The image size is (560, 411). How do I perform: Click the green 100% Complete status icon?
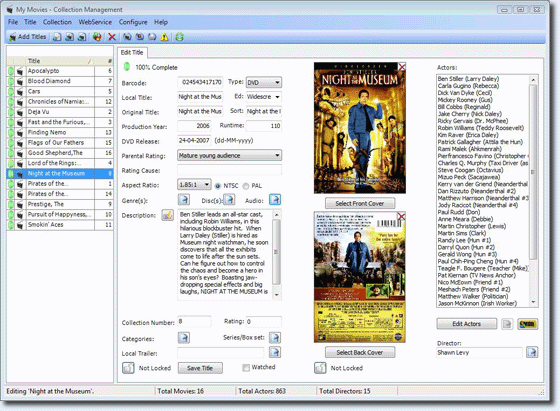click(126, 67)
